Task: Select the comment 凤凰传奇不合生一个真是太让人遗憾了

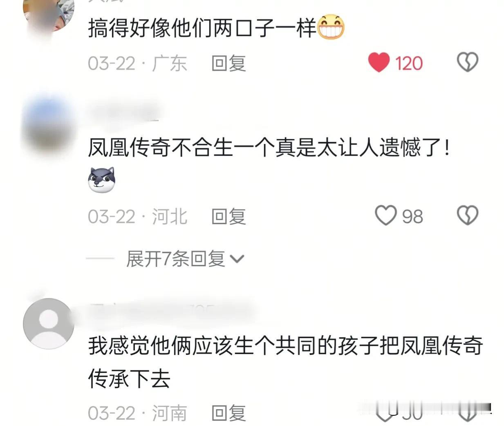Action: pos(269,147)
